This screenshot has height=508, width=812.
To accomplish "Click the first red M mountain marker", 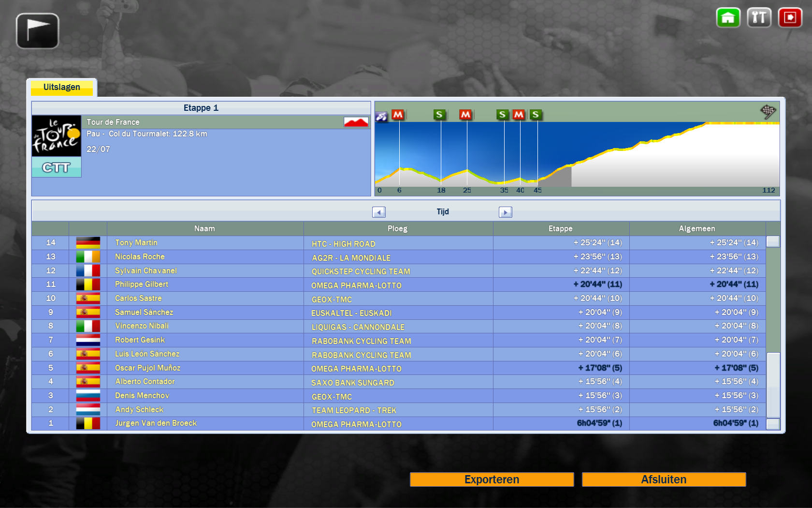I will click(x=398, y=115).
